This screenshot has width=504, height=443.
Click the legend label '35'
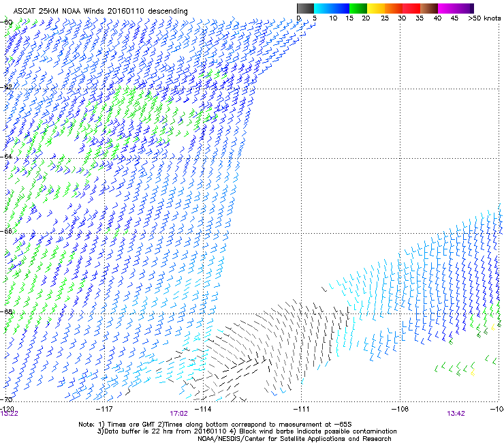420,18
